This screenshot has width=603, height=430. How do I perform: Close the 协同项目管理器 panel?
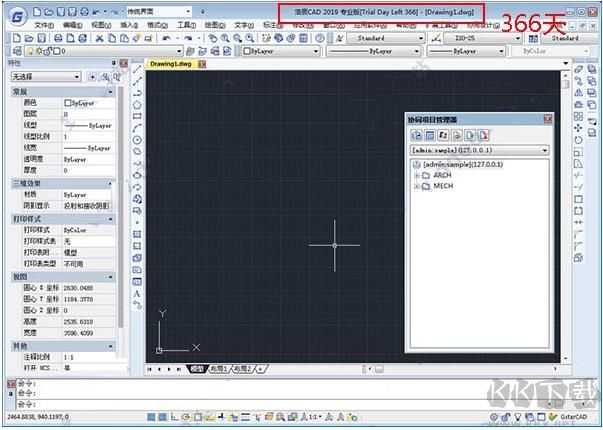click(x=548, y=120)
